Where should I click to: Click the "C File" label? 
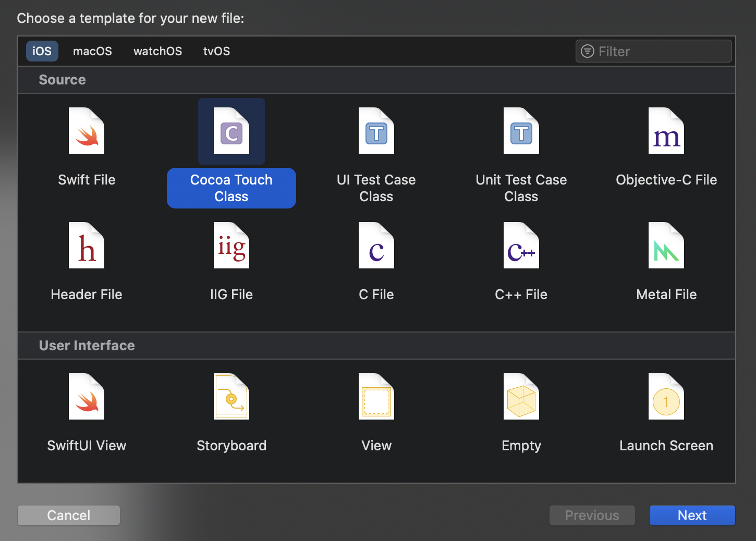pos(376,294)
